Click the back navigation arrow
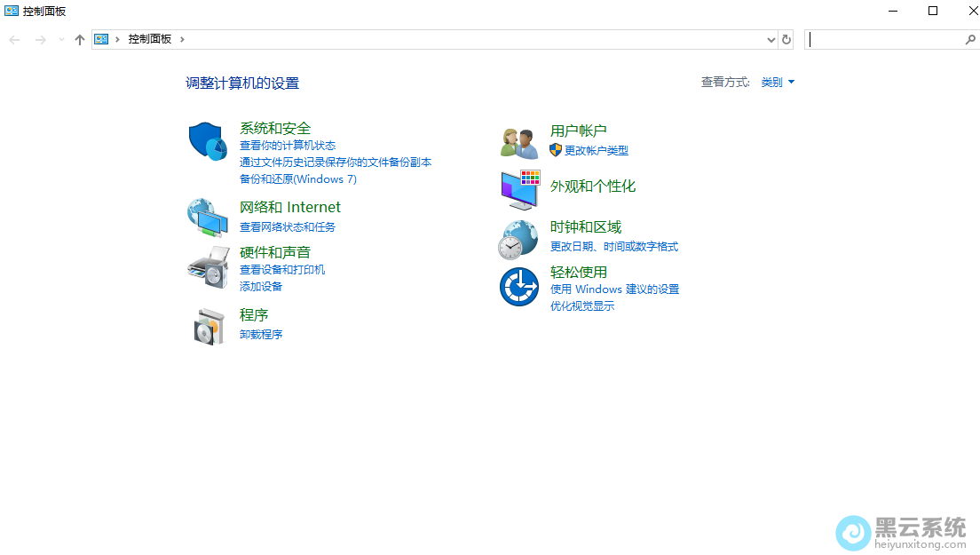Screen dimensions: 980x555 tap(14, 39)
